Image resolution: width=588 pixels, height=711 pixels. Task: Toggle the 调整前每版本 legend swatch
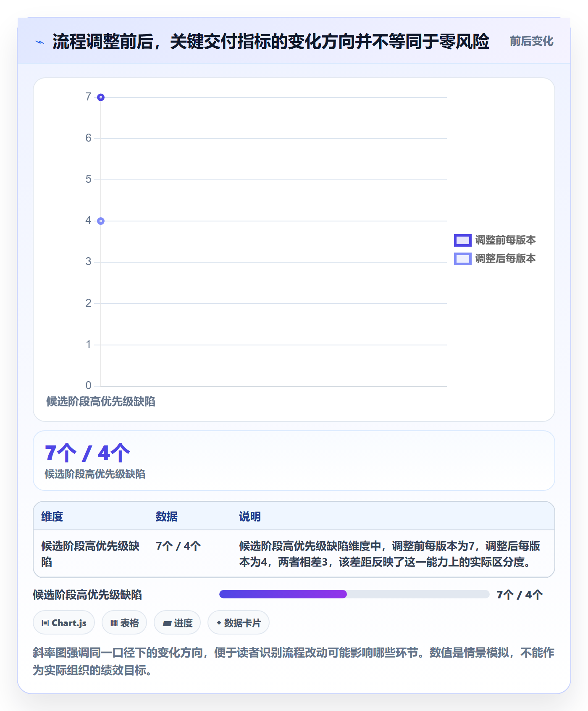coord(462,240)
